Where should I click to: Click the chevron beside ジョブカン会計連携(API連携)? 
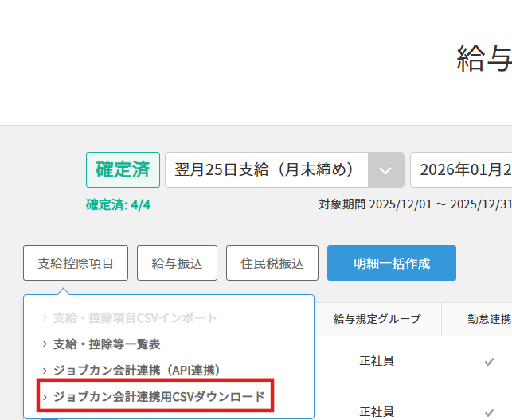pos(45,371)
